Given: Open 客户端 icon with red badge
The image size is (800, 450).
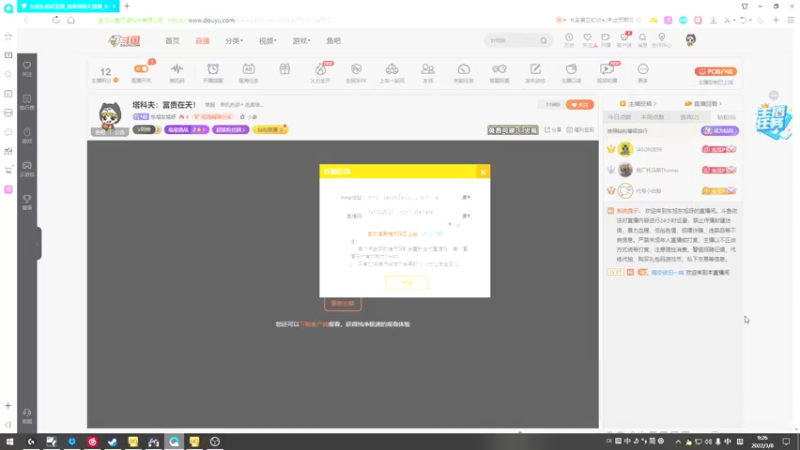Looking at the screenshot, I should 624,40.
